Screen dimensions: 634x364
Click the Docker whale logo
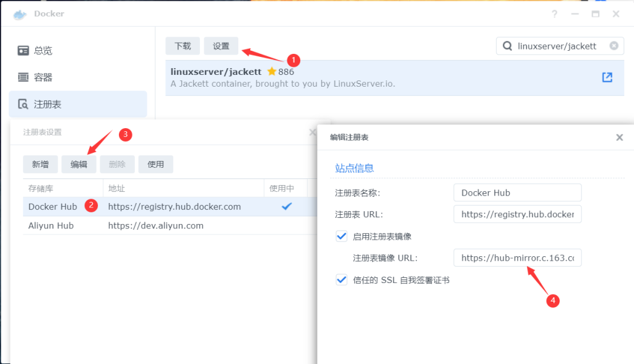[x=20, y=14]
